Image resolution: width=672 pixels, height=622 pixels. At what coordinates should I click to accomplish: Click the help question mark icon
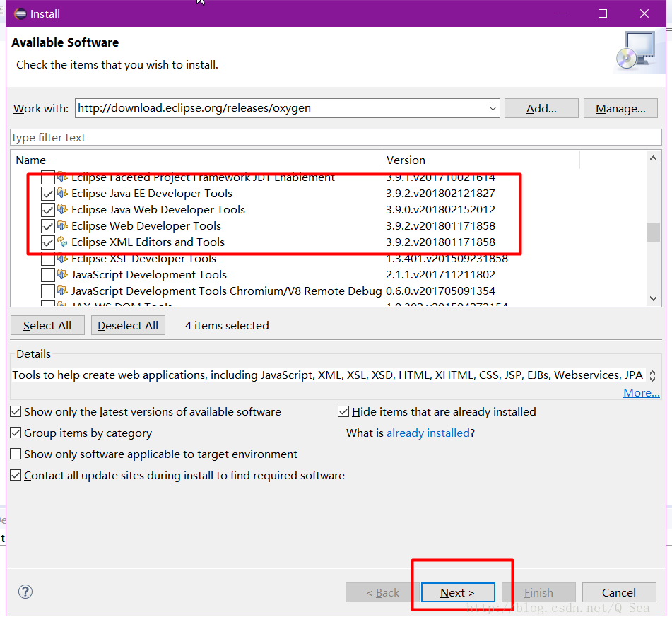25,592
